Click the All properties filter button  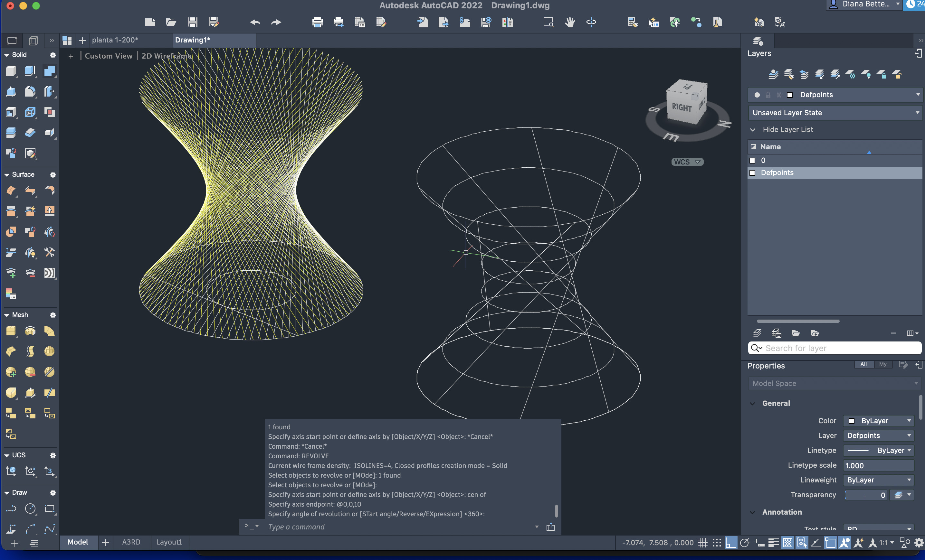[863, 364]
